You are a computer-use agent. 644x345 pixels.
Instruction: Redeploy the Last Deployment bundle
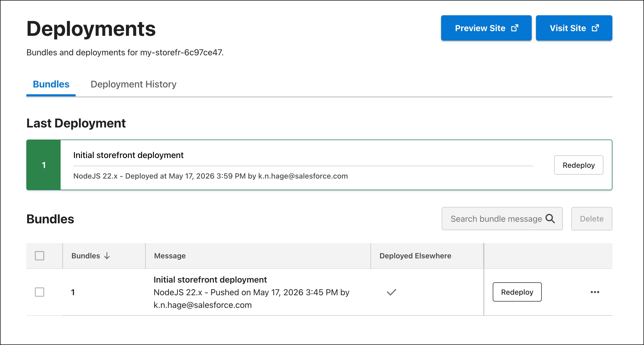coord(578,165)
